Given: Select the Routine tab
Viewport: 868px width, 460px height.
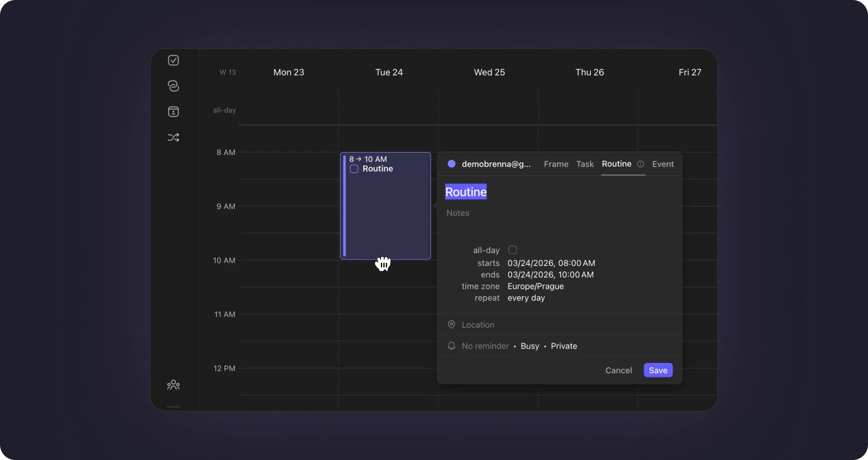Looking at the screenshot, I should tap(617, 164).
